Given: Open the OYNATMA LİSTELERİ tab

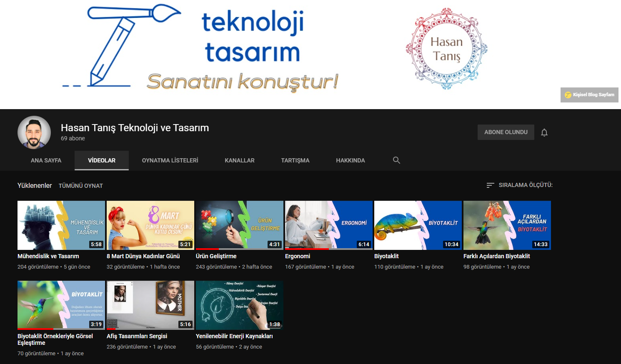Looking at the screenshot, I should (170, 160).
